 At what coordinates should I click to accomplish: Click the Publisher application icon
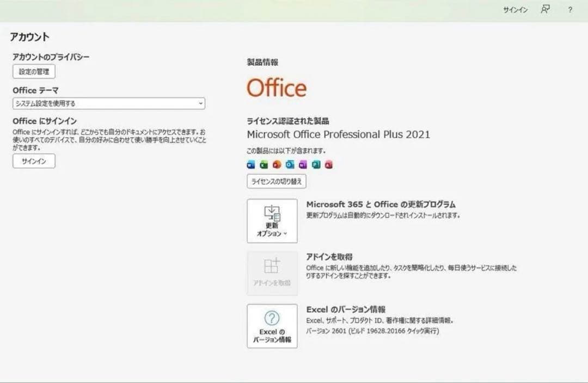[x=315, y=164]
